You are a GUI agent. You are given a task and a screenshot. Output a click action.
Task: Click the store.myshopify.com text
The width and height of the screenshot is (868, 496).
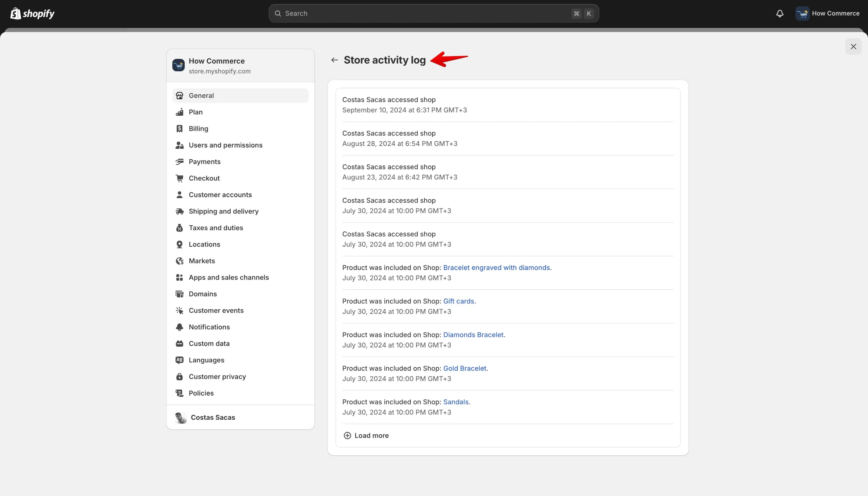220,71
